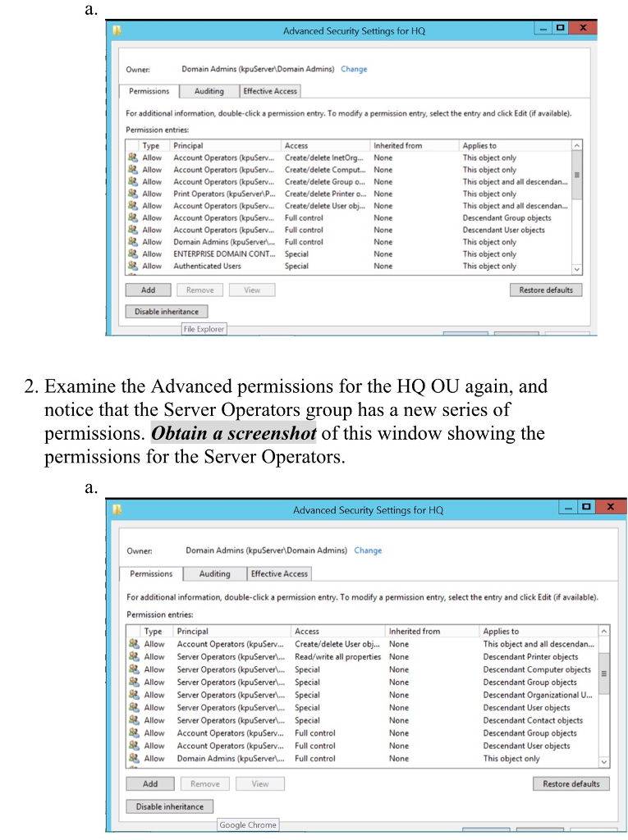628x840 pixels.
Task: Click the scroll-up arrow in the Print Operators list
Action: [x=577, y=145]
